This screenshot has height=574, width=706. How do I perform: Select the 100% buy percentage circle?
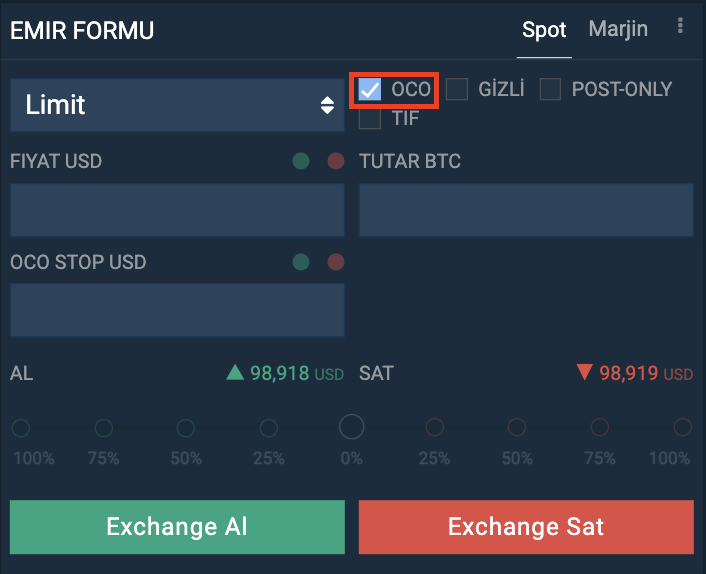21,428
